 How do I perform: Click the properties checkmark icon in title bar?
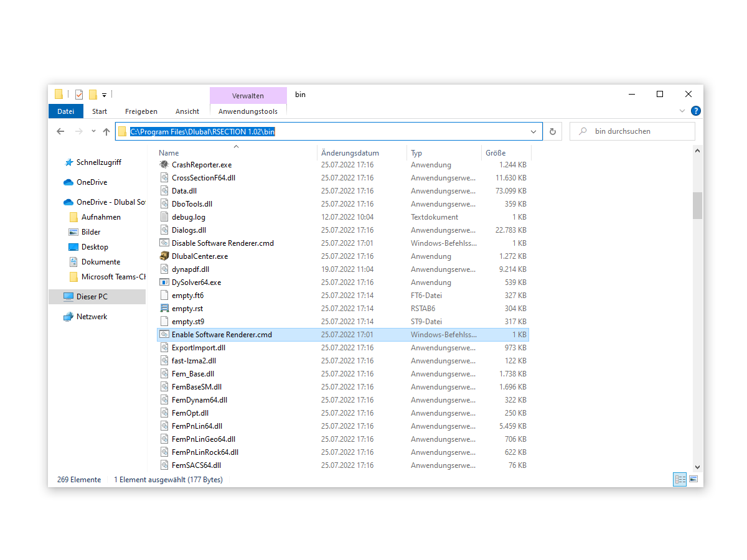79,95
